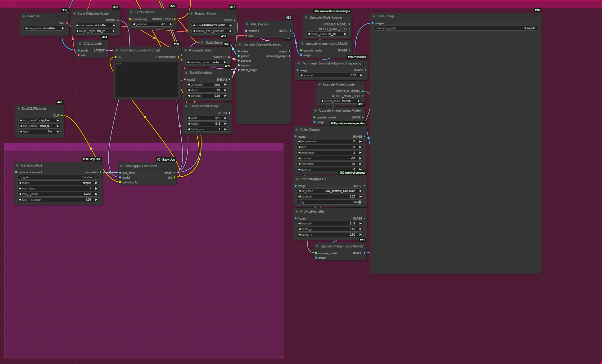Click the left arrow to decrease steps value

[x=188, y=90]
